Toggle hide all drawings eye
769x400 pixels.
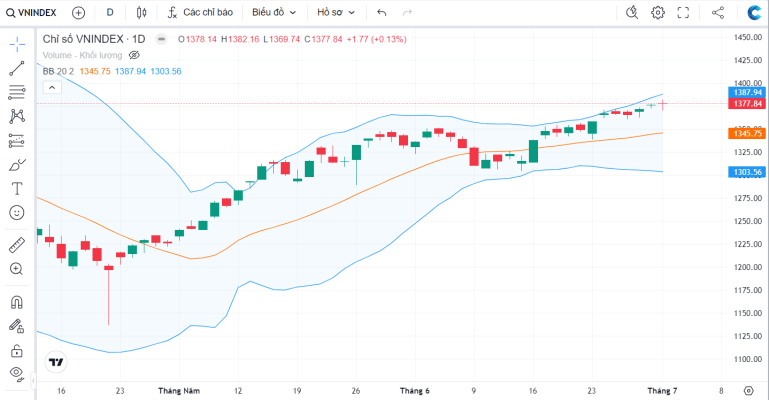17,374
